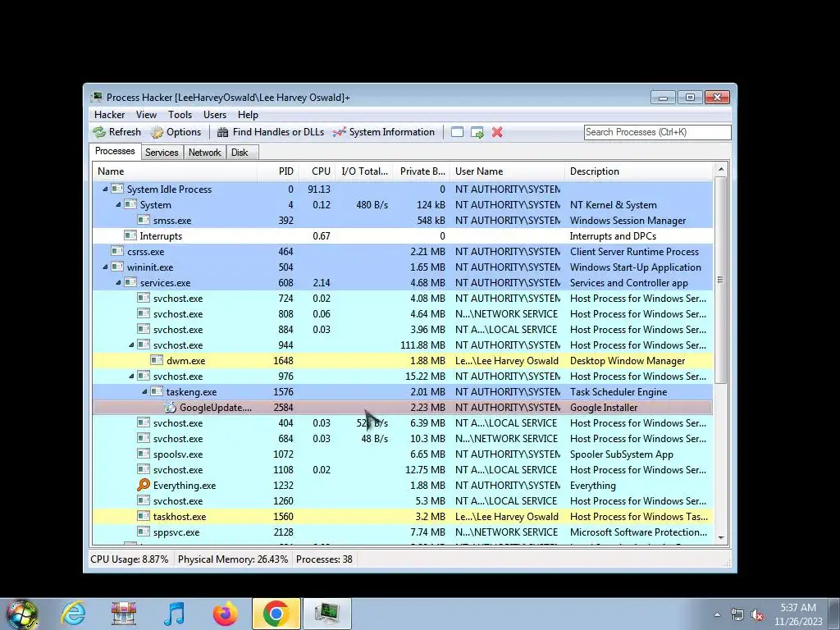Click the dwm.exe process icon
The height and width of the screenshot is (630, 840).
pyautogui.click(x=157, y=361)
